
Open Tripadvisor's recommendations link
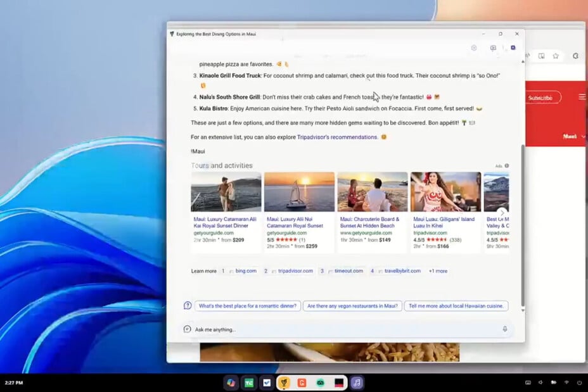click(x=337, y=137)
